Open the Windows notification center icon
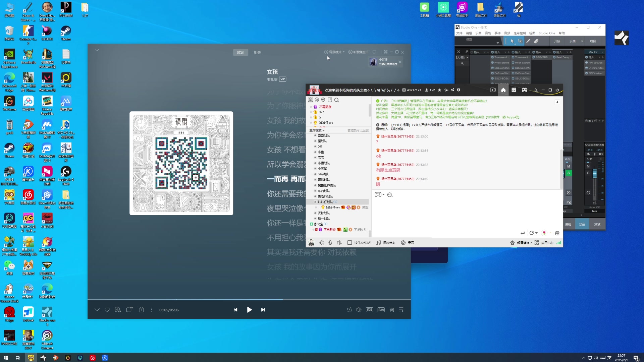Screen dimensions: 644x362 [x=636, y=358]
